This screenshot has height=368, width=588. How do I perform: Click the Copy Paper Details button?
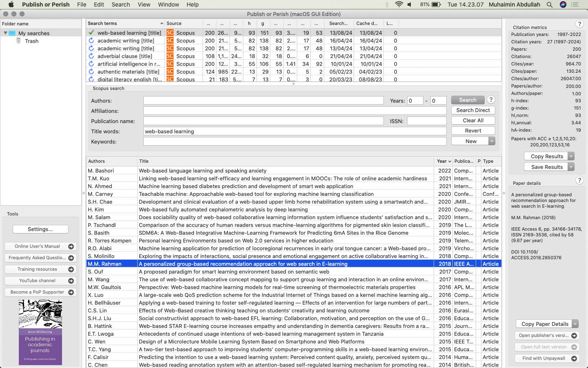click(544, 324)
